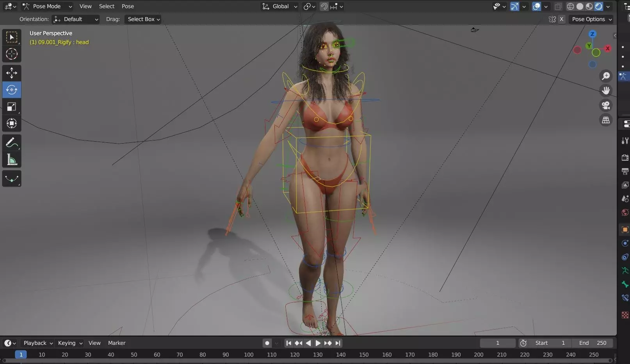
Task: Open the Pose Mode dropdown
Action: point(47,6)
